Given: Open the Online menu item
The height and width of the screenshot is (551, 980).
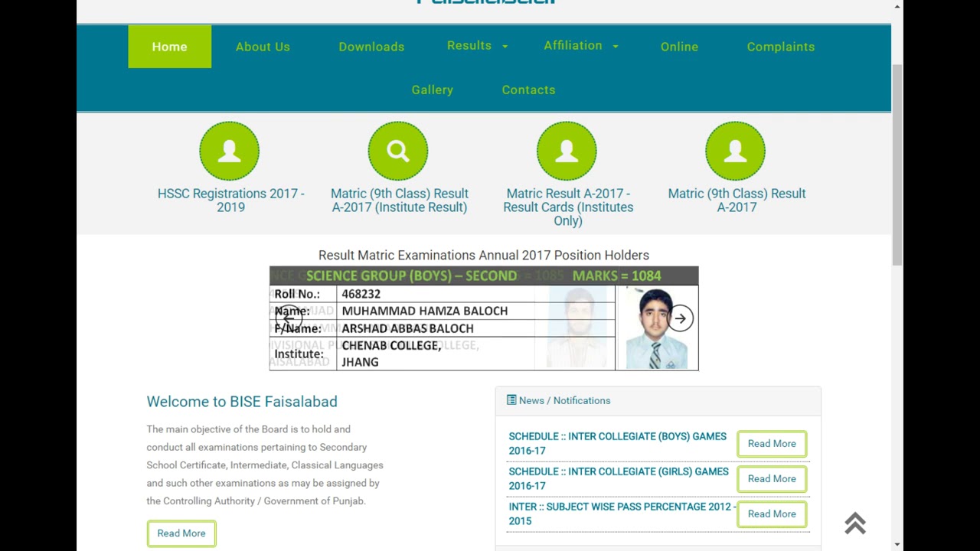Looking at the screenshot, I should click(x=679, y=47).
